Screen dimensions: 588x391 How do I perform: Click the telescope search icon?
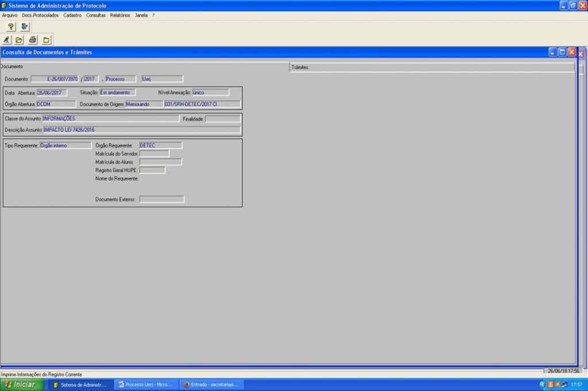point(7,40)
